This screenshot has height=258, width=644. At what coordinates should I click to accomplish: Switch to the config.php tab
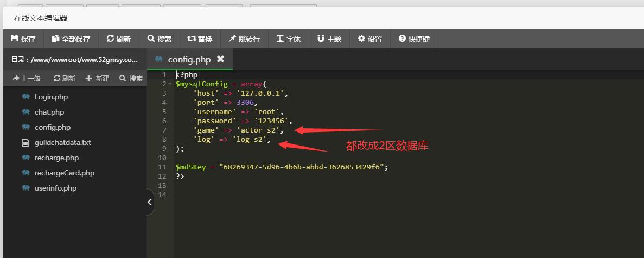tap(188, 59)
